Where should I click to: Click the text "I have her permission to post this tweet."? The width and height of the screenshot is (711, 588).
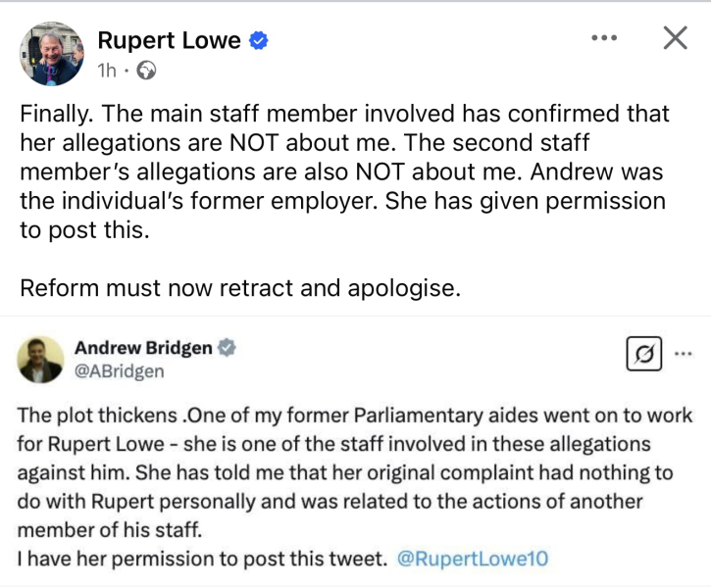[x=202, y=559]
